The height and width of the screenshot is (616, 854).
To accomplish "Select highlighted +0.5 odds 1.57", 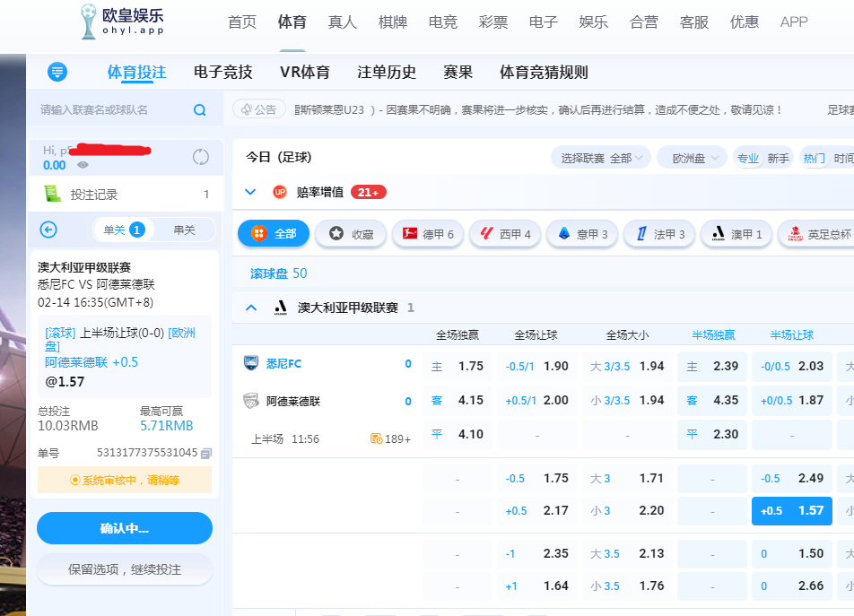I will [792, 510].
